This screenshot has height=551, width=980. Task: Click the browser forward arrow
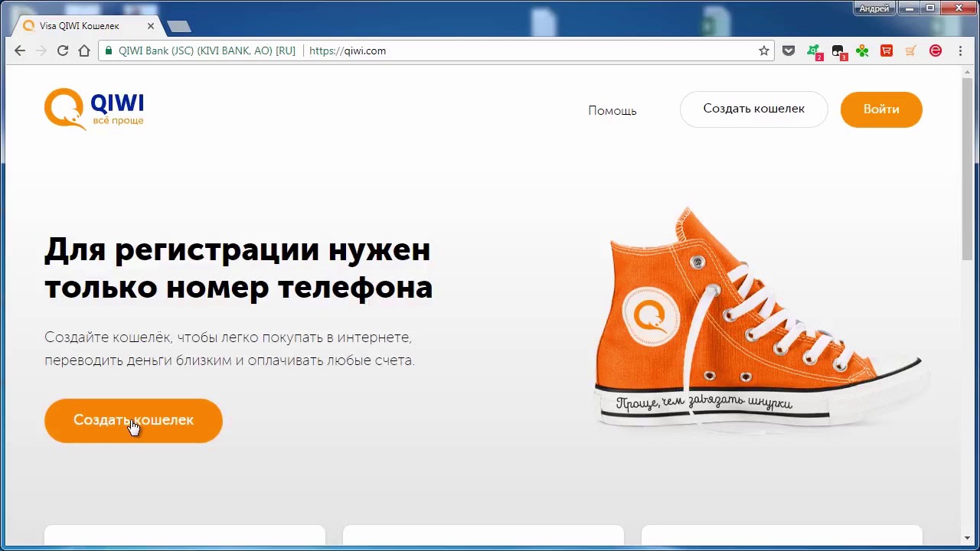(x=41, y=51)
